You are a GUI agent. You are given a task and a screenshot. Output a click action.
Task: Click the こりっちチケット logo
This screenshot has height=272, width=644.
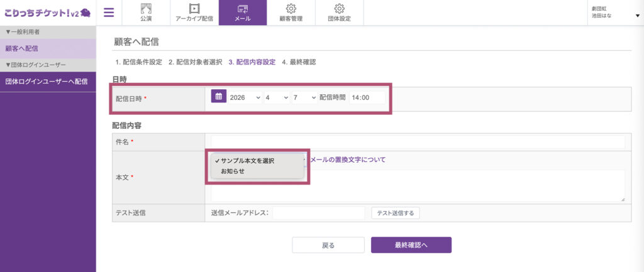[x=47, y=13]
